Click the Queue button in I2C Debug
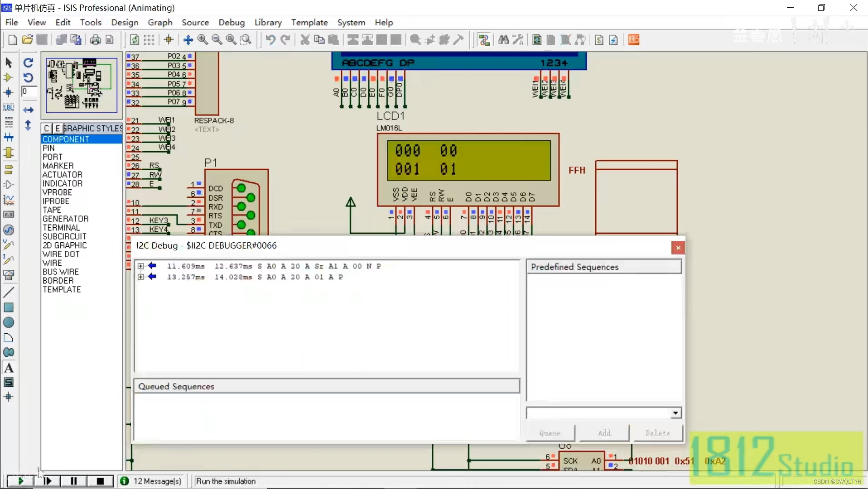The height and width of the screenshot is (489, 868). coord(550,433)
